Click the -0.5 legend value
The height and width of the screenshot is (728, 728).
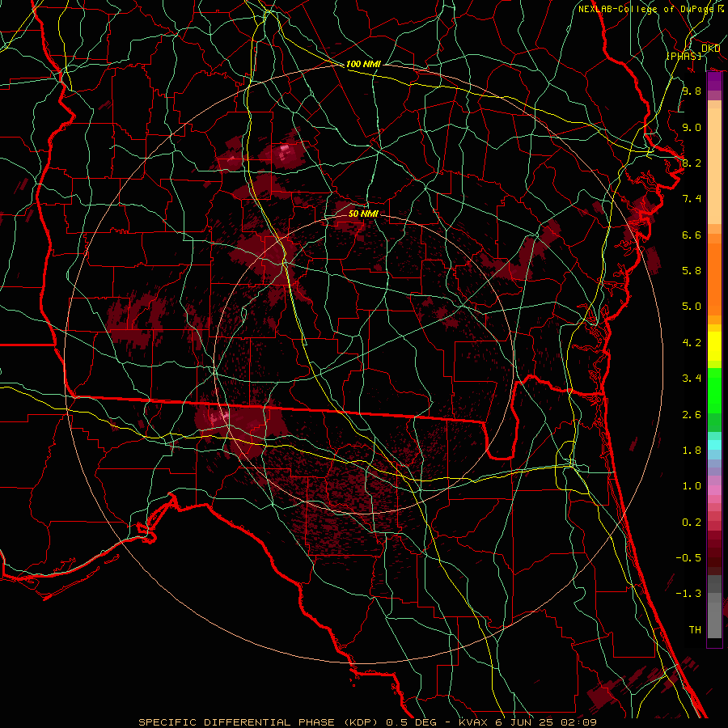coord(688,558)
